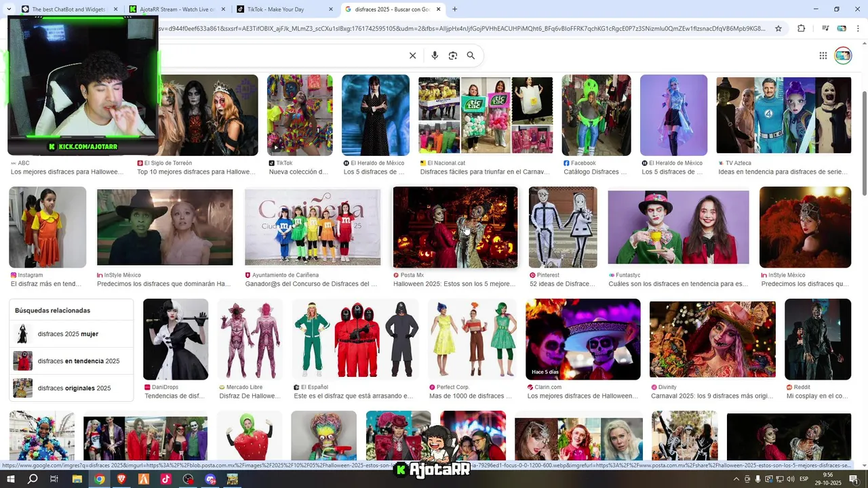The width and height of the screenshot is (868, 488).
Task: Open the Google account profile avatar
Action: [843, 56]
